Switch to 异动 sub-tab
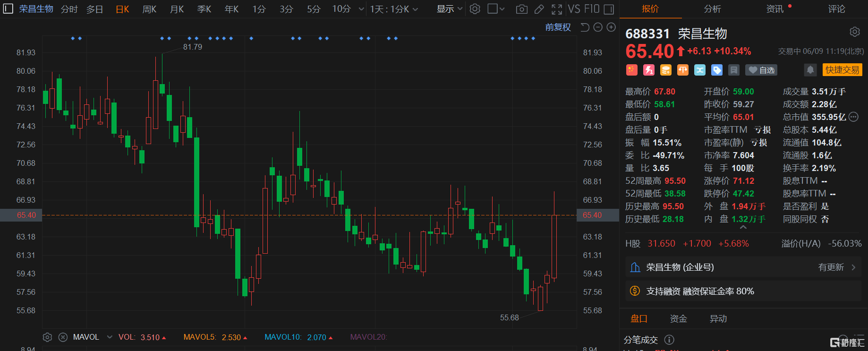 tap(718, 319)
